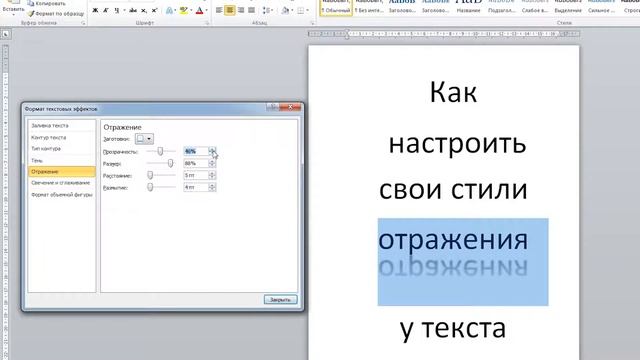Click the word "настроить" in document
The width and height of the screenshot is (640, 360).
point(458,144)
